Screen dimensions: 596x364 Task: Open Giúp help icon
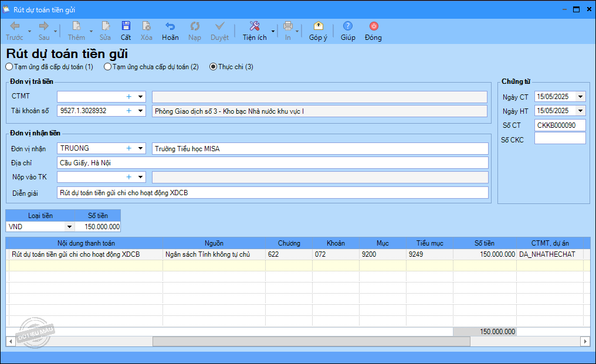tap(348, 26)
